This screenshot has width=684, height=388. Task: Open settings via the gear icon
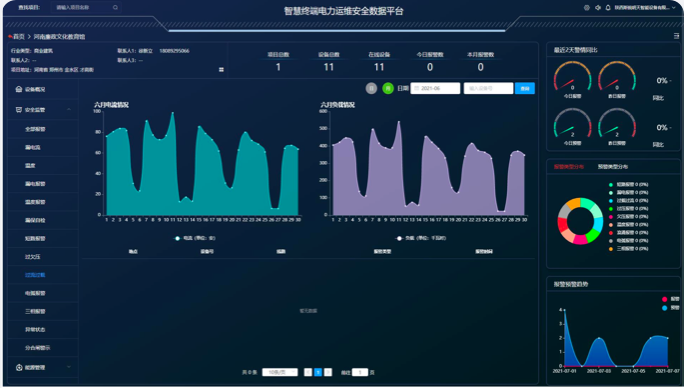pyautogui.click(x=587, y=7)
